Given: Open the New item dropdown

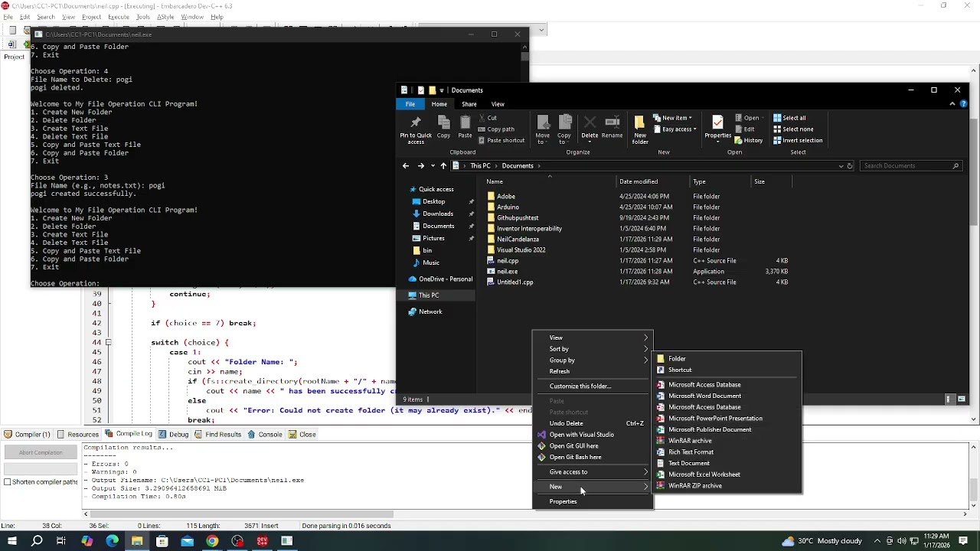Looking at the screenshot, I should [674, 118].
